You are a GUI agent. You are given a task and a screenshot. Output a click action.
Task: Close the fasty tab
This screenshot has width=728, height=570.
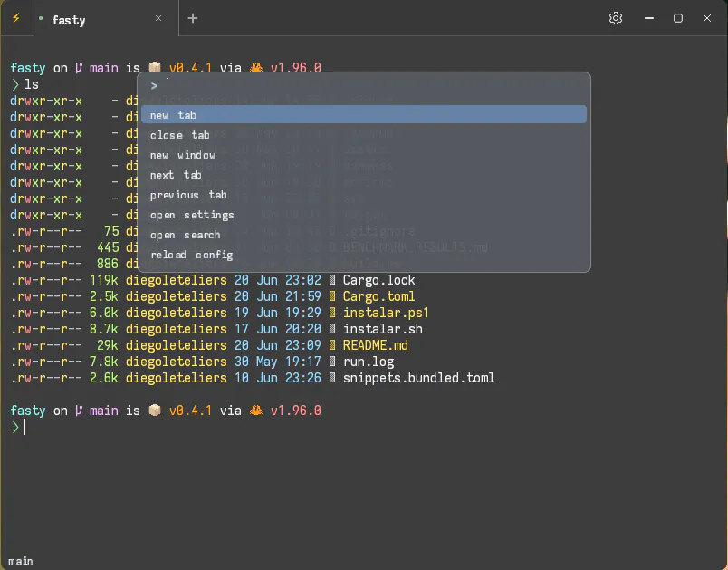(158, 18)
